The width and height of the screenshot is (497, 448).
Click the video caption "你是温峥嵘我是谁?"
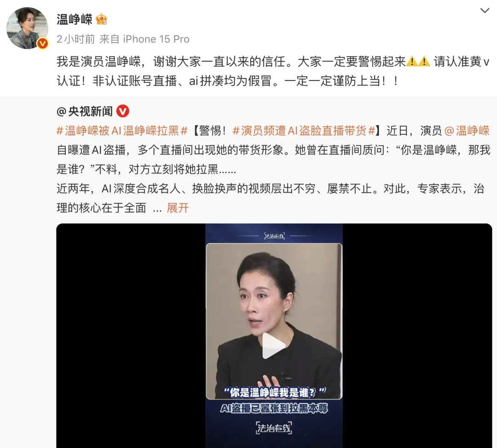274,392
